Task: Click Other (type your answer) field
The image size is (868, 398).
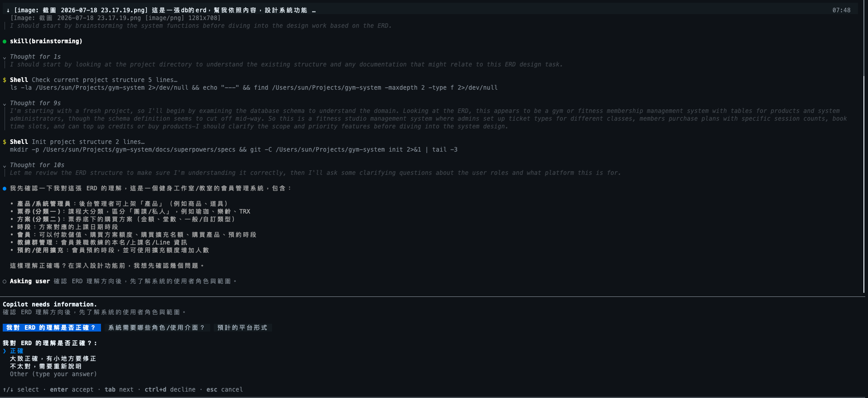Action: pos(53,374)
